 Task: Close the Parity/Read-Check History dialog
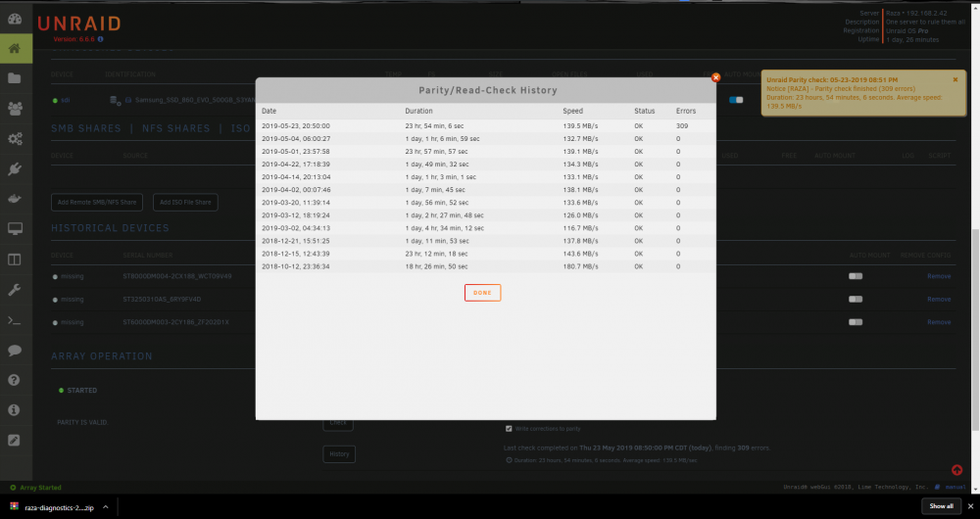[715, 77]
